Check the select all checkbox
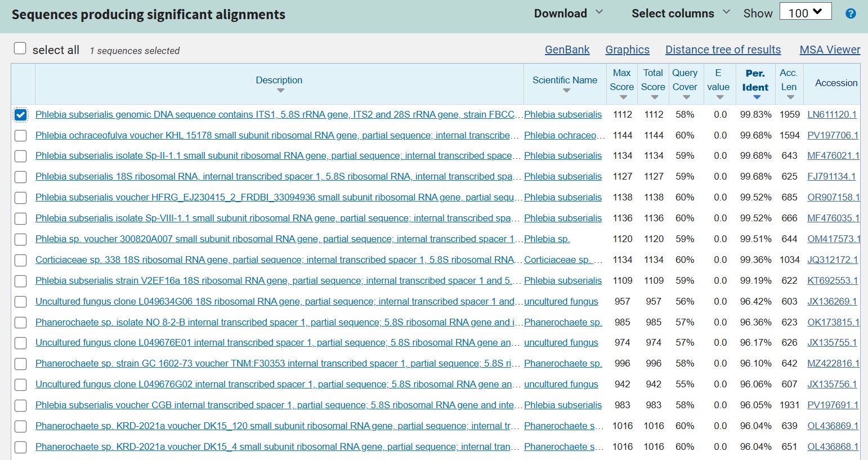The image size is (868, 460). [20, 48]
